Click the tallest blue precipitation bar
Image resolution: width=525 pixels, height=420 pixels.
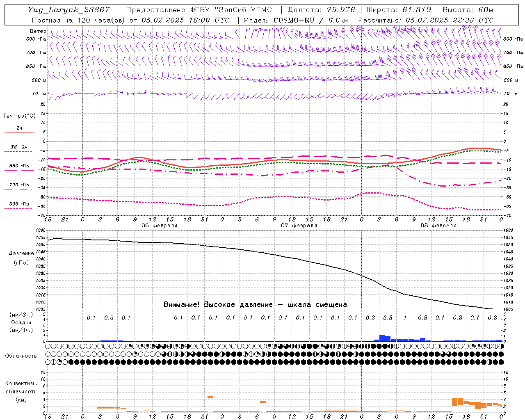(382, 338)
